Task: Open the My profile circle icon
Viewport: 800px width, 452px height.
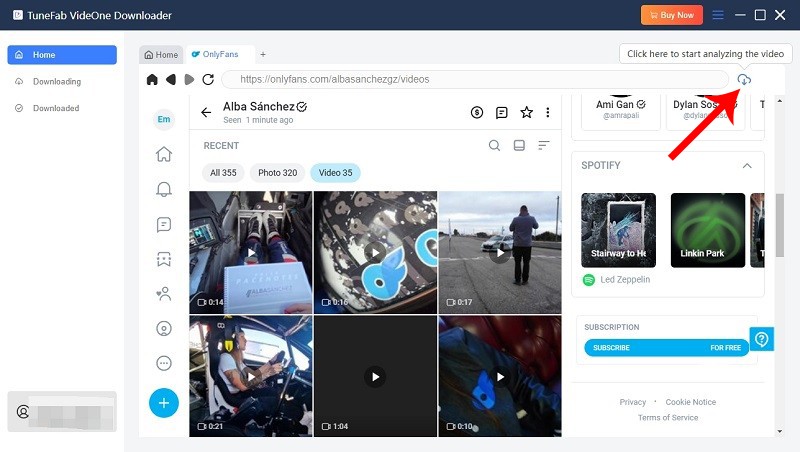Action: 164,329
